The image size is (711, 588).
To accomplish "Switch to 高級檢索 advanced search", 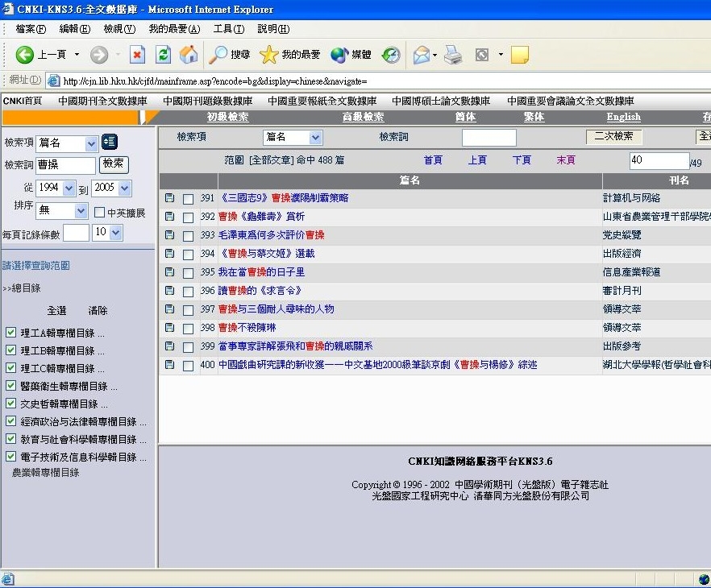I will pyautogui.click(x=364, y=117).
